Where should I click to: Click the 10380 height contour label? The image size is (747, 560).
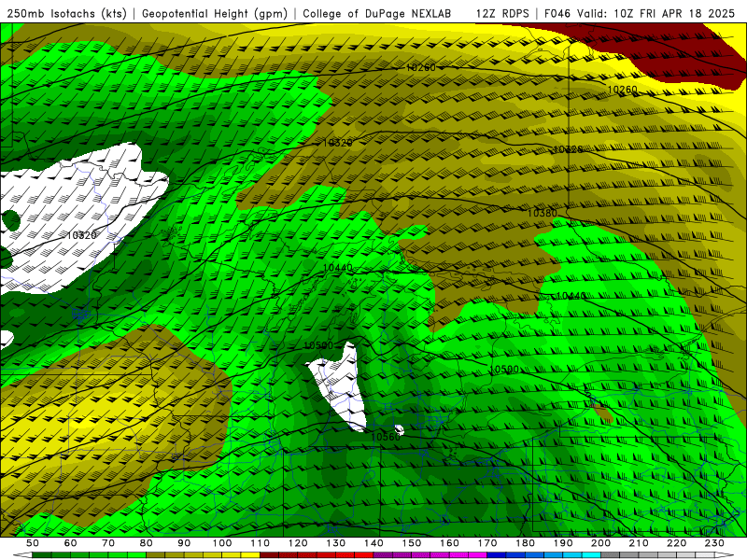point(542,213)
